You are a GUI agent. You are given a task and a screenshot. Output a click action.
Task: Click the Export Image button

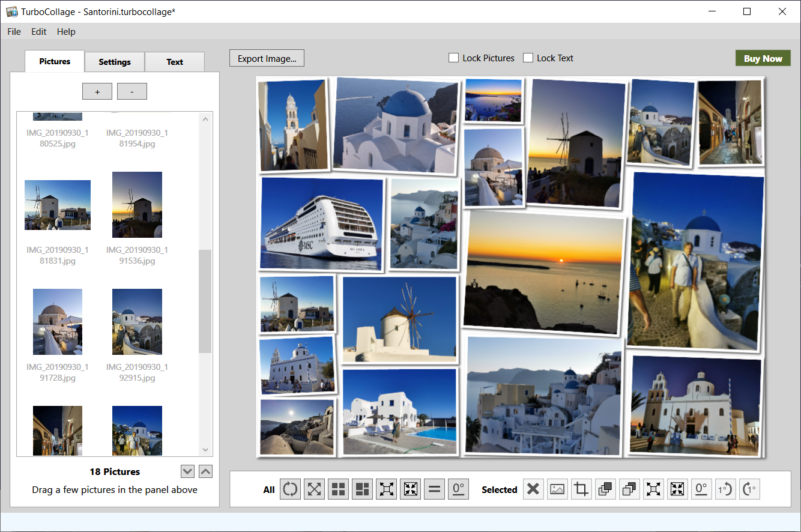click(267, 58)
